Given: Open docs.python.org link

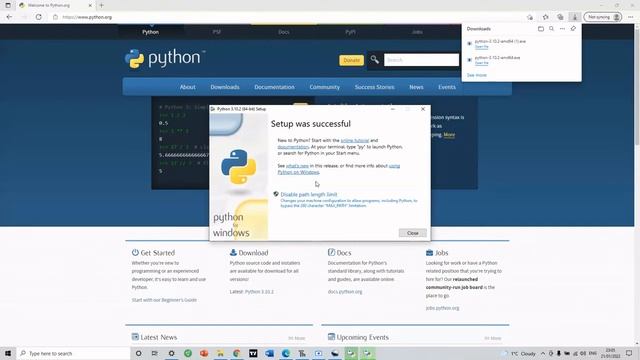Looking at the screenshot, I should [x=345, y=292].
